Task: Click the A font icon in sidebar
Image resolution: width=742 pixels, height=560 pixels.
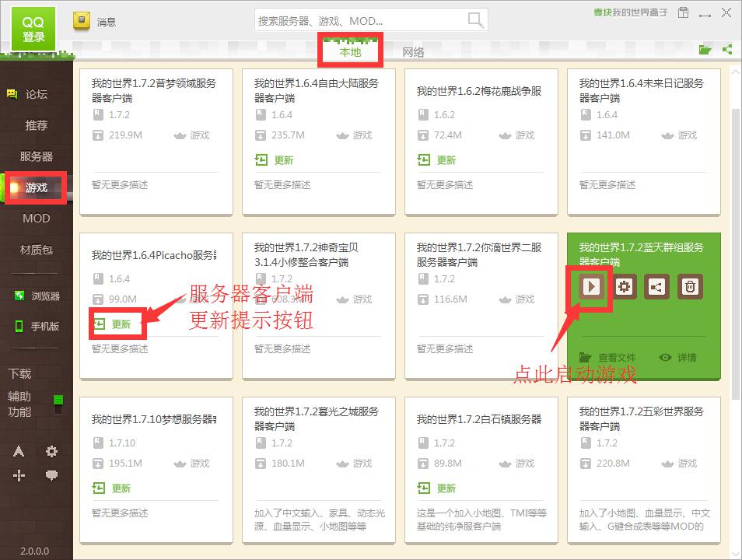Action: [x=19, y=451]
